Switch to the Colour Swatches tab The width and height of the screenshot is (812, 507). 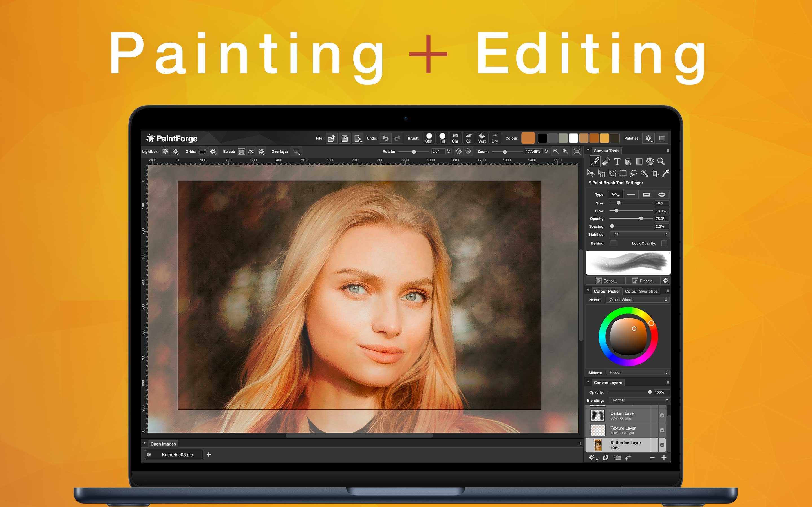(641, 292)
